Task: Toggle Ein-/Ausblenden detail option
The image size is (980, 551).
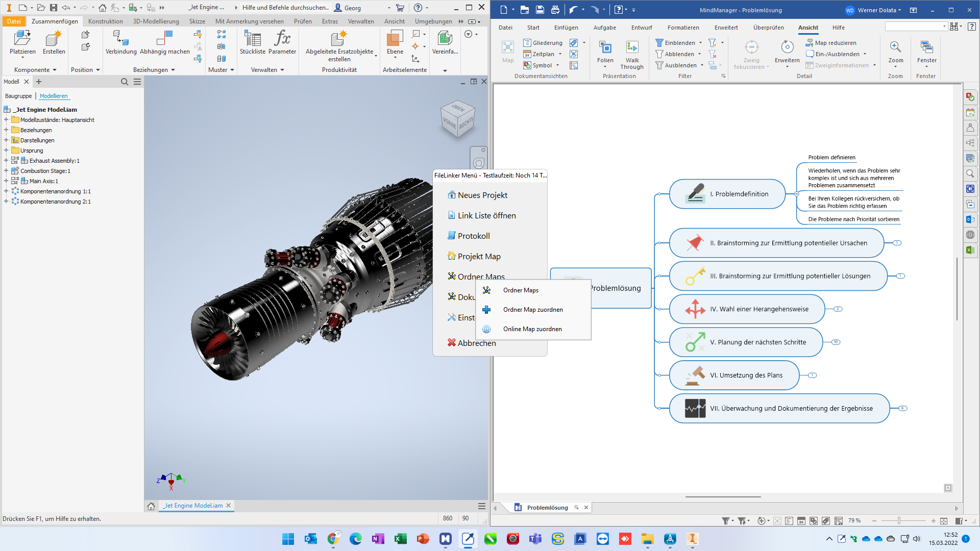Action: (832, 54)
